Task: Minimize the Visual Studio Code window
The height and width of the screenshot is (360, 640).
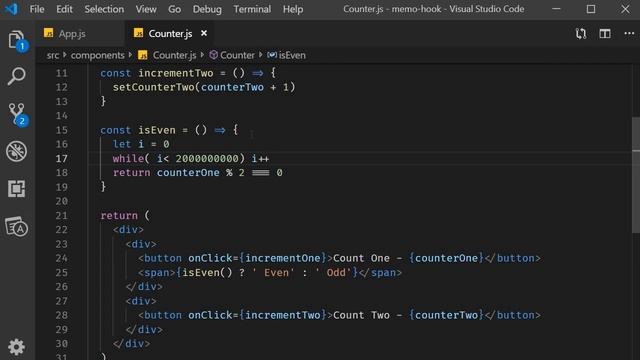Action: point(556,9)
